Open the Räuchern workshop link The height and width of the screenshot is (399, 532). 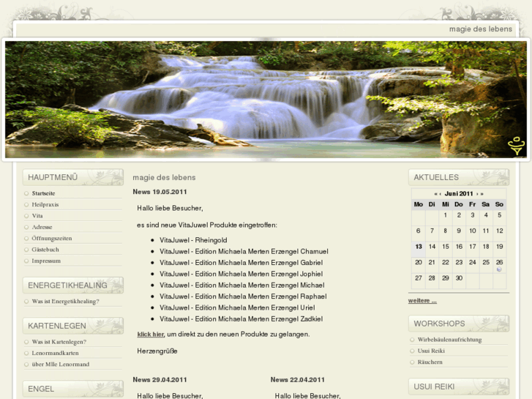click(x=430, y=362)
